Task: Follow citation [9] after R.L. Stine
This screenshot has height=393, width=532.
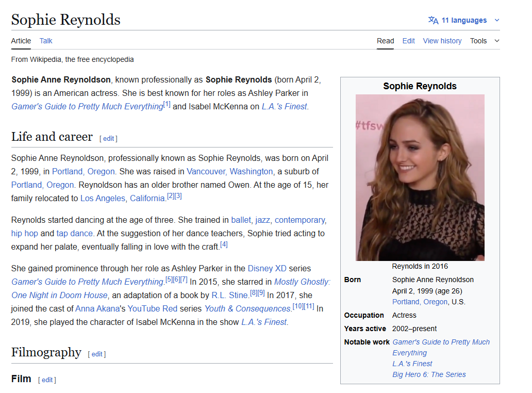Action: click(x=261, y=293)
